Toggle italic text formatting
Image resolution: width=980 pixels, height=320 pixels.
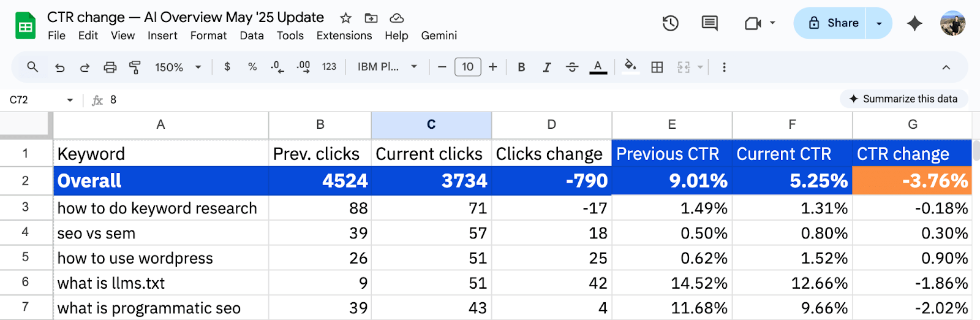[546, 67]
